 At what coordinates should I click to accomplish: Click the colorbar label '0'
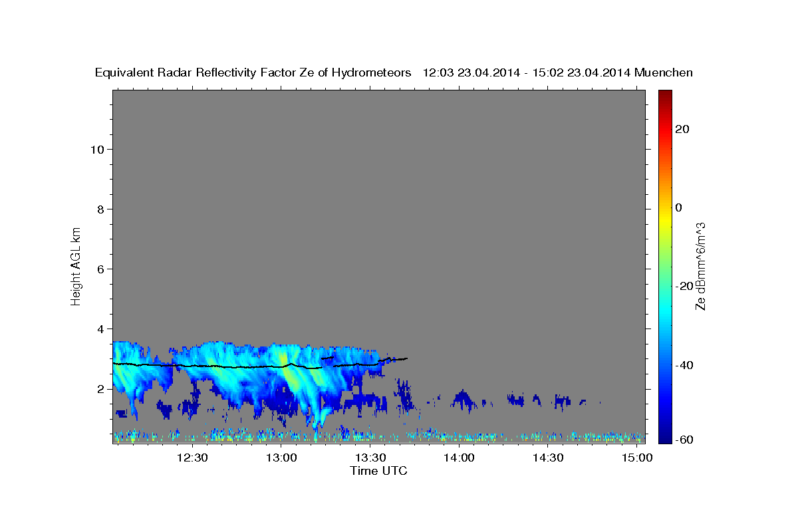(678, 207)
